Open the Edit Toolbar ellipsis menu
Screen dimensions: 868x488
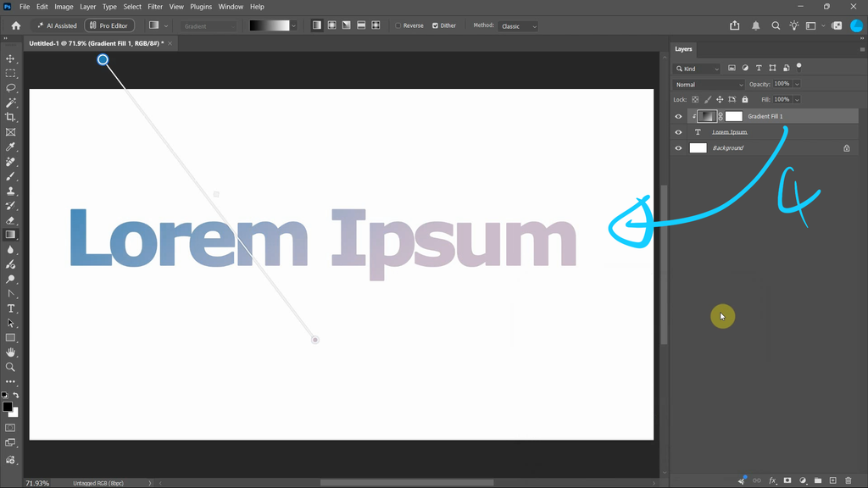pos(10,382)
